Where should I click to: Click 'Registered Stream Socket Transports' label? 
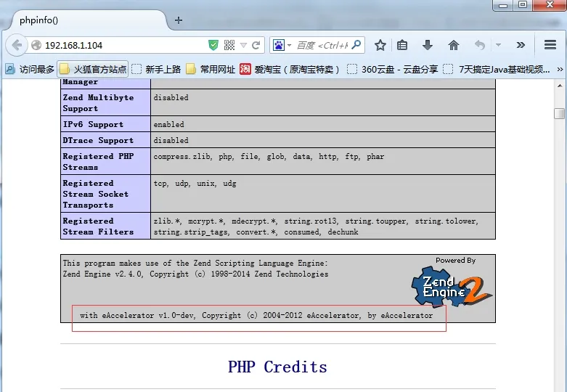point(95,194)
